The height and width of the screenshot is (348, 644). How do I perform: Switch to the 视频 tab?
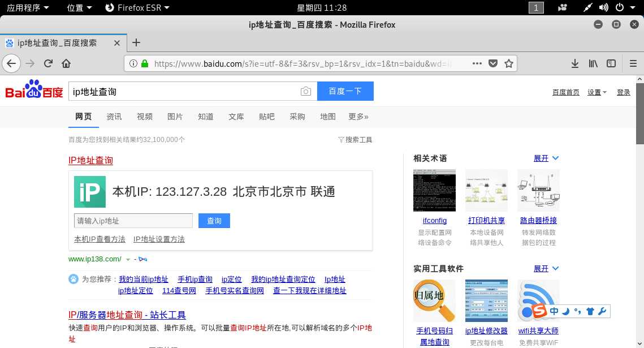click(145, 117)
